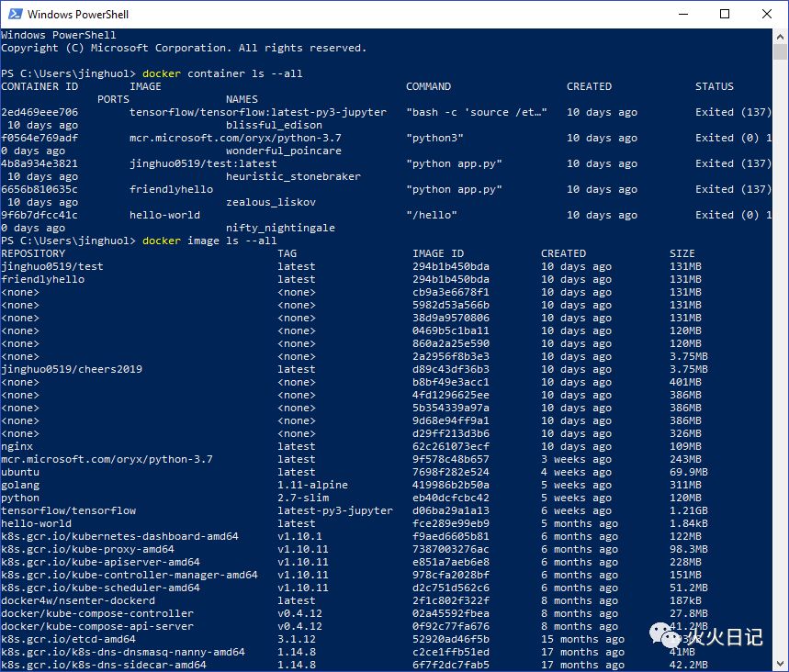Click size value 69.9MB
The width and height of the screenshot is (789, 672).
[689, 472]
